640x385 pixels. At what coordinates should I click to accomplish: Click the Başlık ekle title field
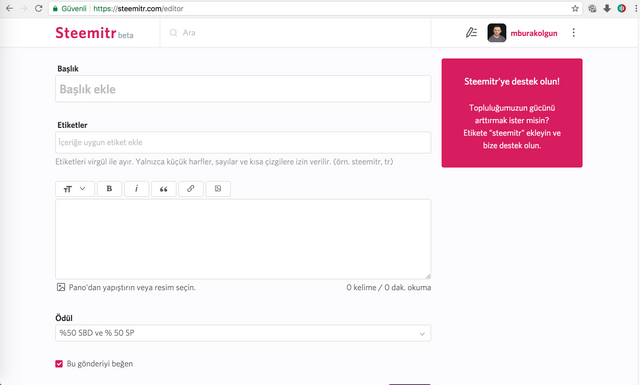coord(243,89)
